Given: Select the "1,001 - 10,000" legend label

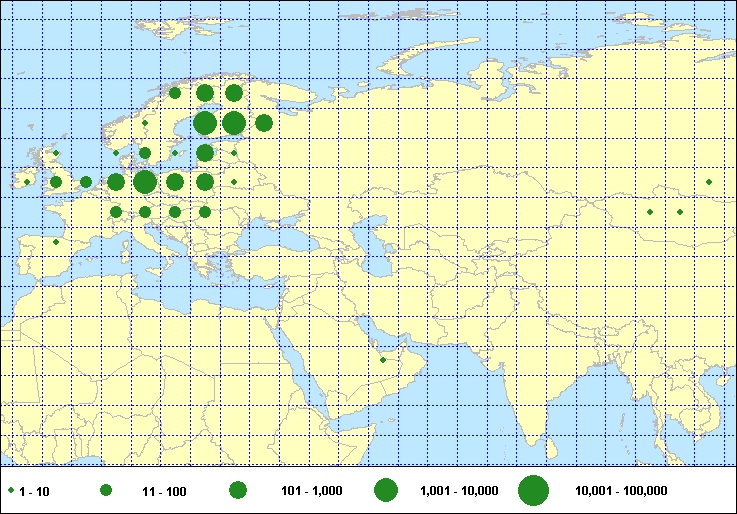Looking at the screenshot, I should click(460, 491).
